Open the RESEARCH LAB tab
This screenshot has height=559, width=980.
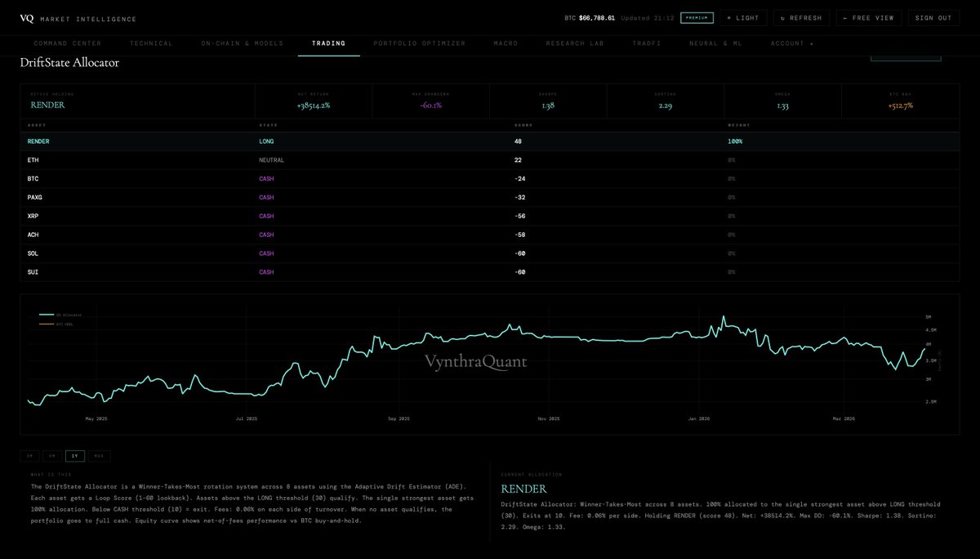pos(575,43)
